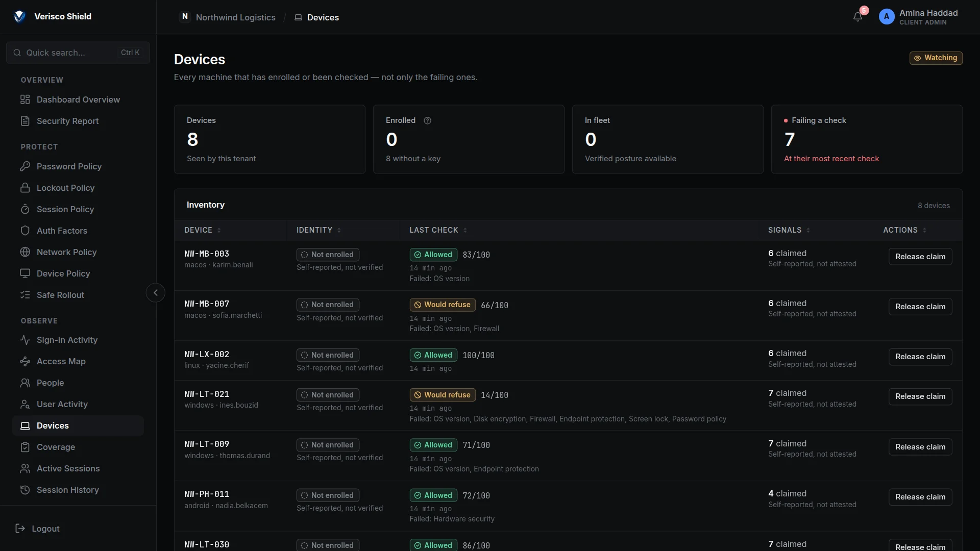Click the People icon in sidebar
Viewport: 980px width, 551px height.
[25, 383]
